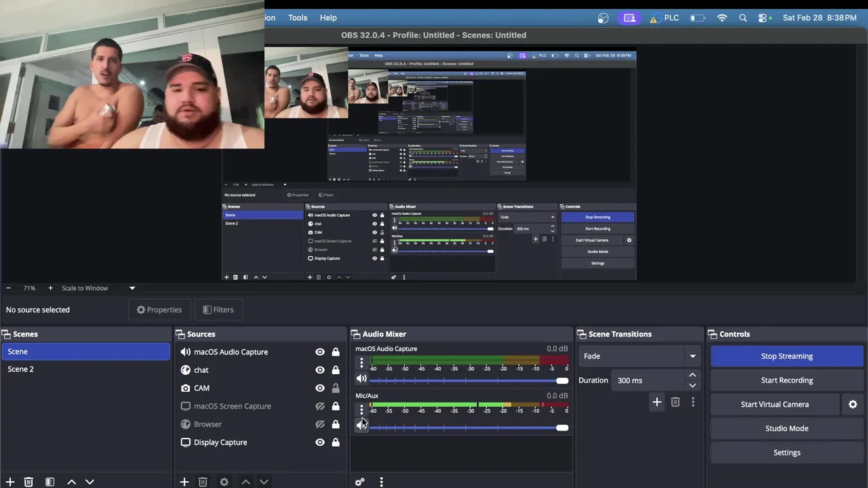The width and height of the screenshot is (868, 488).
Task: Open macOS Spotlight search icon
Action: pos(743,18)
